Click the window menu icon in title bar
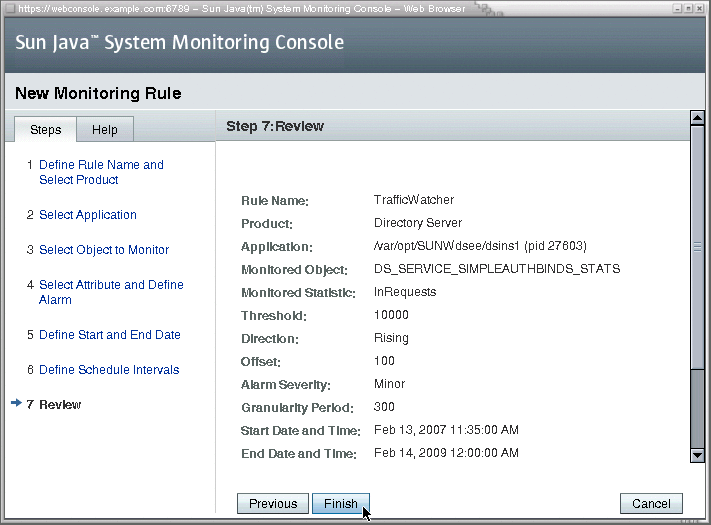 (x=10, y=8)
